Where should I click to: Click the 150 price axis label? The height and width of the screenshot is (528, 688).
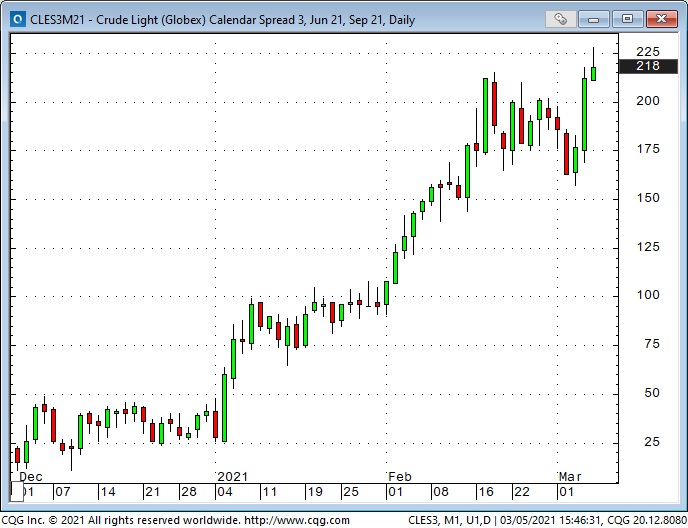(x=648, y=198)
